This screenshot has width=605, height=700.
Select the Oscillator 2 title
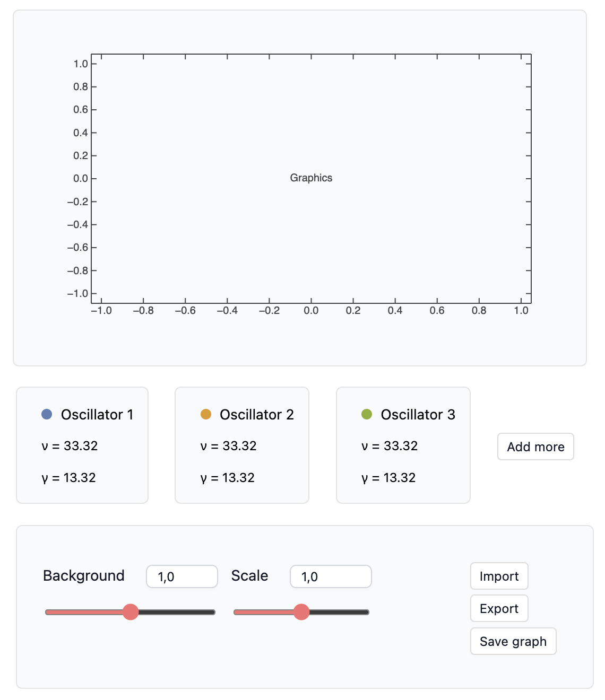(257, 414)
